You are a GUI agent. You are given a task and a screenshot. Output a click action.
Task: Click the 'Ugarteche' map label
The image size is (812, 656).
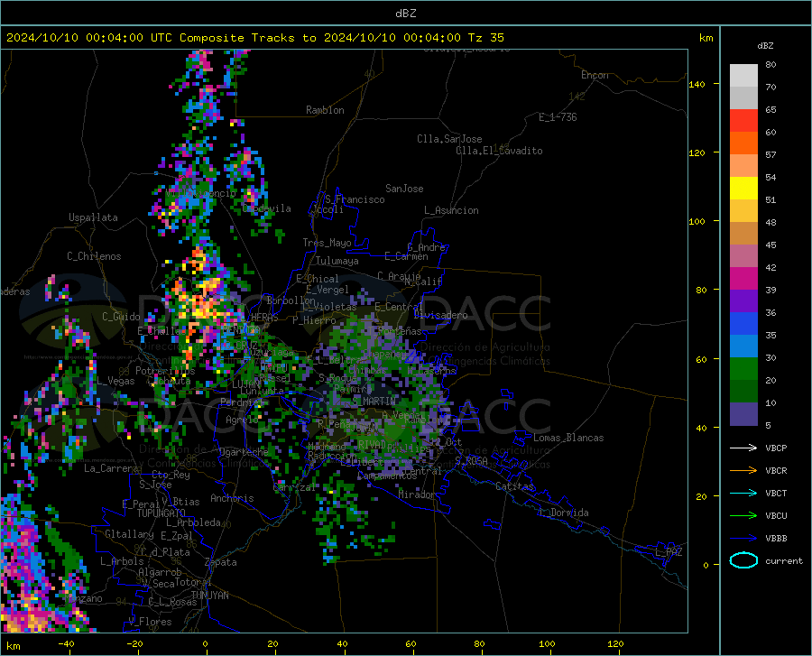coord(244,452)
